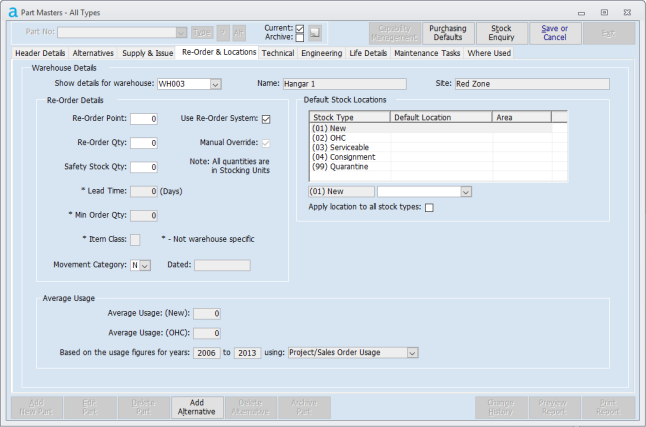
Task: Click the Purchasing Defaults button
Action: 448,32
